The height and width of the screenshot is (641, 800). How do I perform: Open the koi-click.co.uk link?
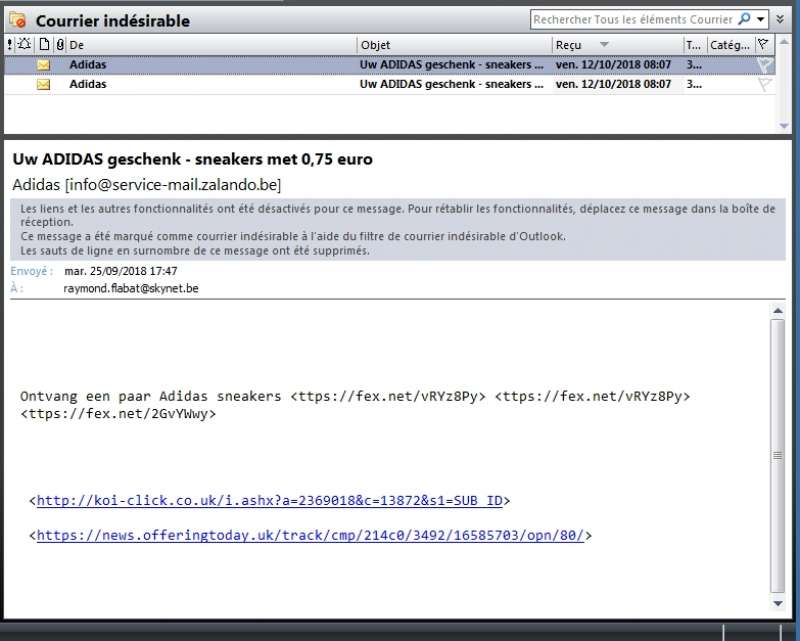point(269,500)
